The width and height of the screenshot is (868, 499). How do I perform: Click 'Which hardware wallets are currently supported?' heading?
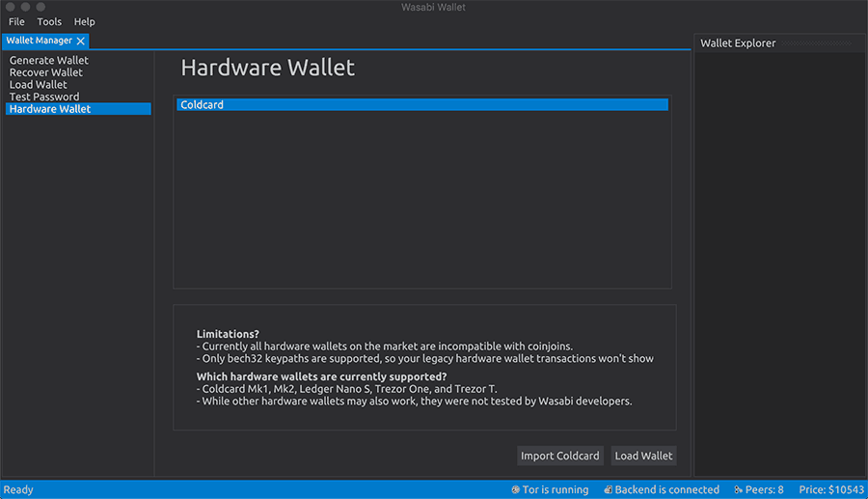pyautogui.click(x=321, y=376)
